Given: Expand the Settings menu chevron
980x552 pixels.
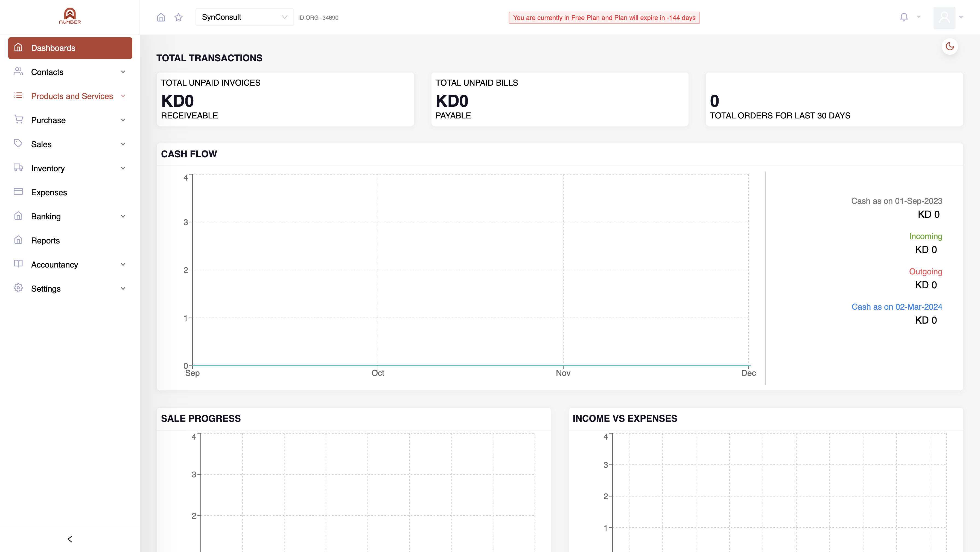Looking at the screenshot, I should 123,289.
